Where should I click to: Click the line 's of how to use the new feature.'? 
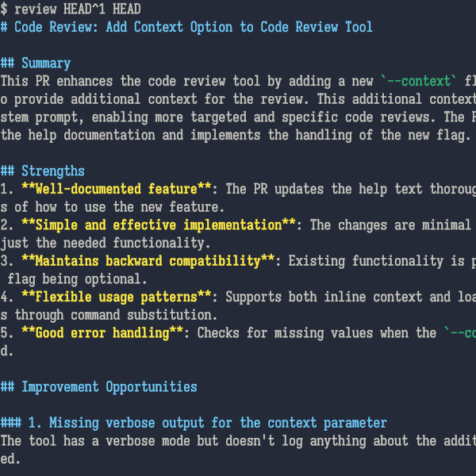113,207
